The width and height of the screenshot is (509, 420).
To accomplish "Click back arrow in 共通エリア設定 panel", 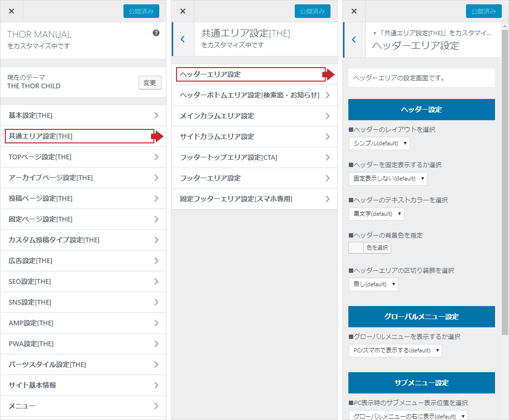I will (x=182, y=39).
